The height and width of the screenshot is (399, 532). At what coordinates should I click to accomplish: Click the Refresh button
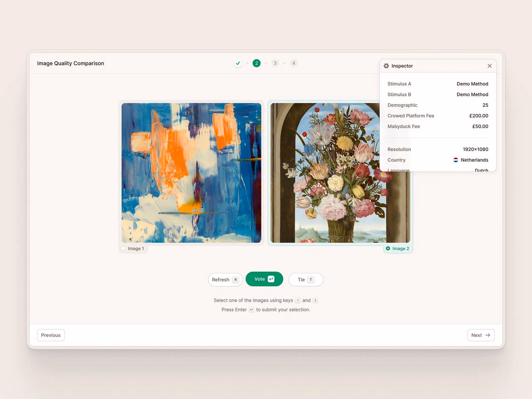click(x=225, y=280)
